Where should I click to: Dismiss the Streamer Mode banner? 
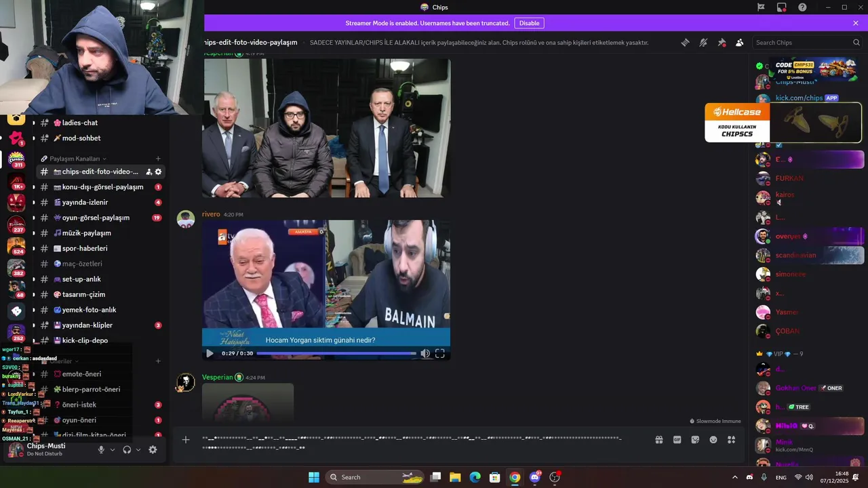click(856, 23)
